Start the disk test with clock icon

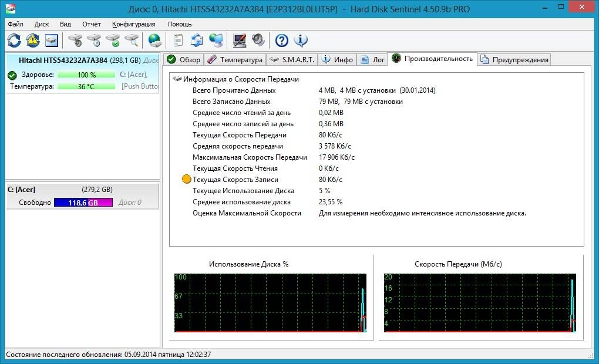[94, 40]
